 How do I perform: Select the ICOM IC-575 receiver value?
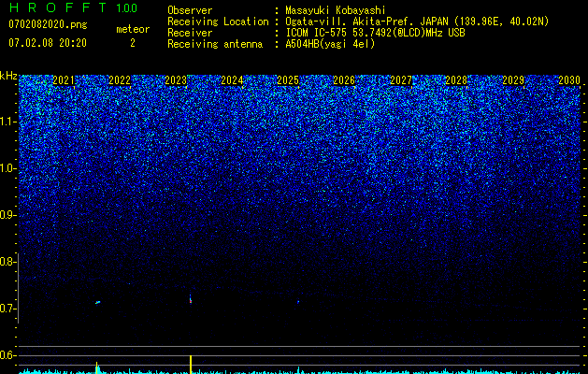pos(375,33)
